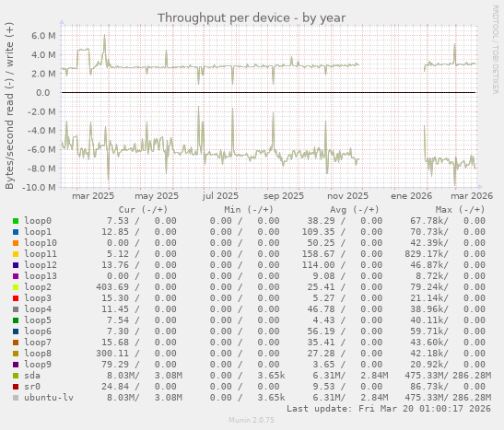Click the jul 2025 x-axis label
This screenshot has height=430, width=504.
click(220, 196)
